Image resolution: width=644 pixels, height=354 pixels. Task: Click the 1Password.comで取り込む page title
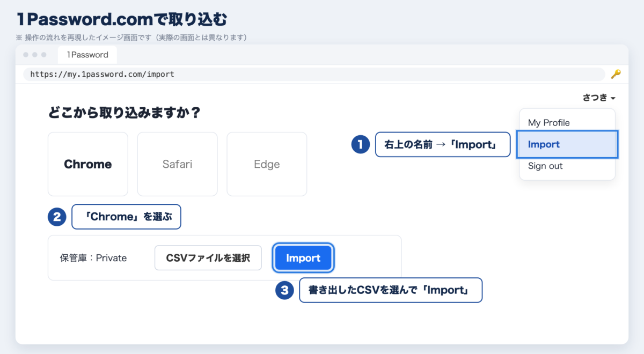point(122,20)
